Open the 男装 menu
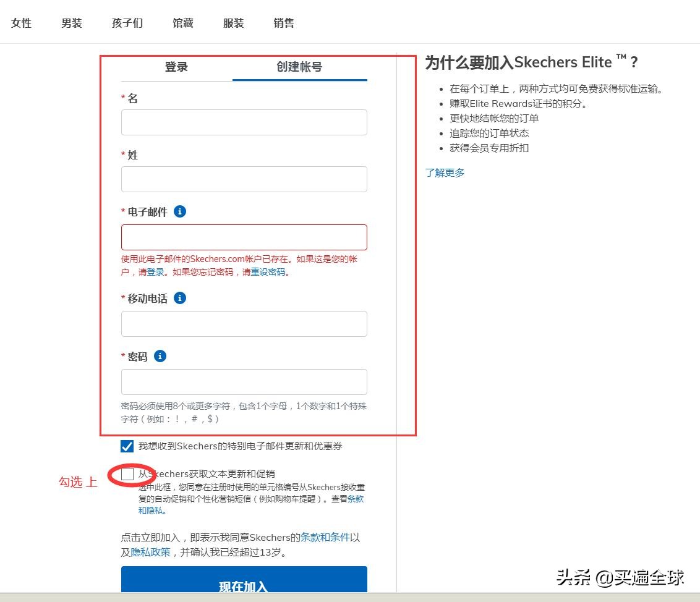Viewport: 700px width, 602px height. 71,23
